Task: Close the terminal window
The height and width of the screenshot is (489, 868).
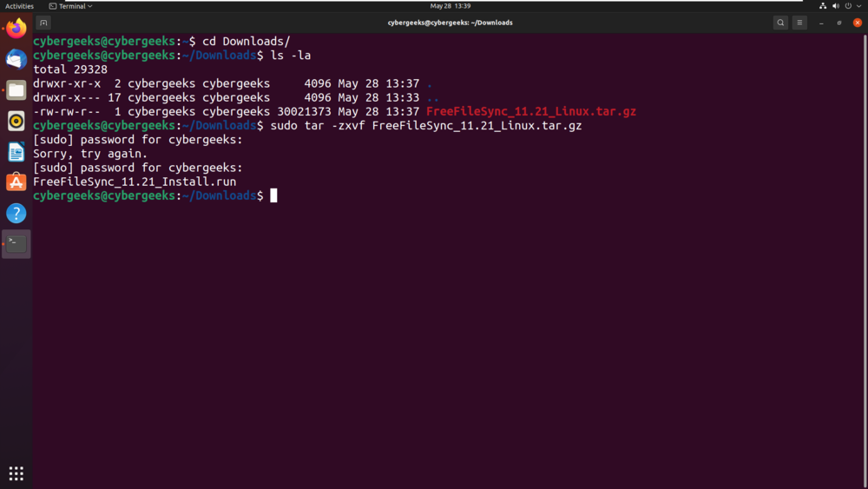Action: click(858, 23)
